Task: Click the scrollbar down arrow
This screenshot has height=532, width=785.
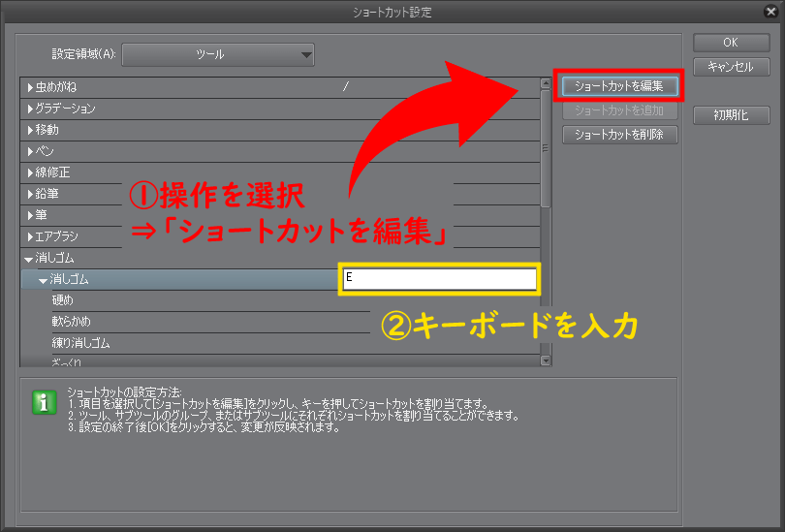Action: pyautogui.click(x=546, y=360)
